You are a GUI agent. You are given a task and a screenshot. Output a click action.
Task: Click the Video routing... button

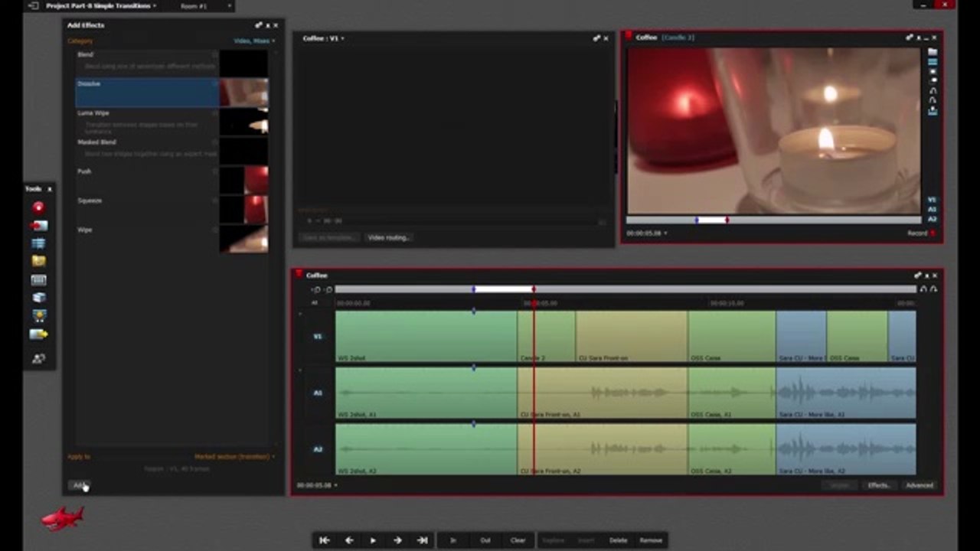(x=388, y=238)
